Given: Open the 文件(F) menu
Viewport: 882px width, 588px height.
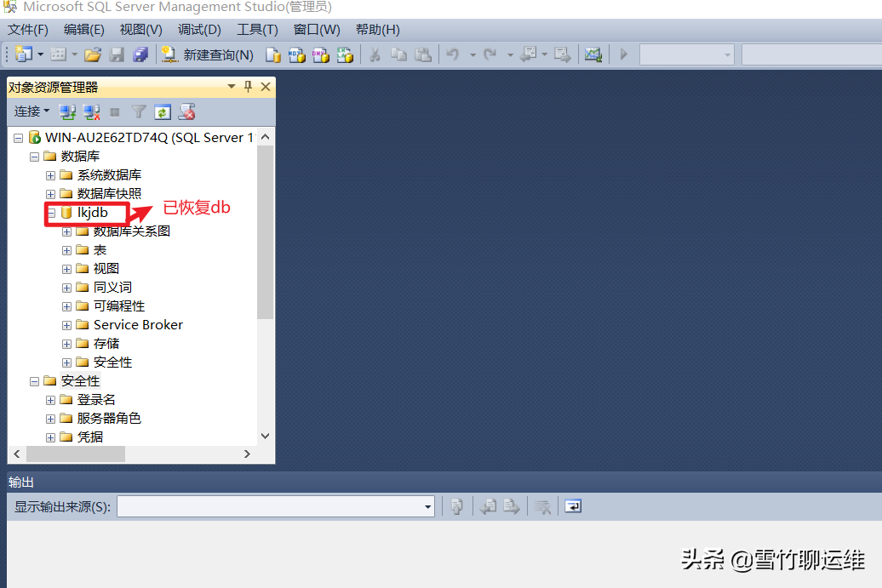Looking at the screenshot, I should (27, 29).
